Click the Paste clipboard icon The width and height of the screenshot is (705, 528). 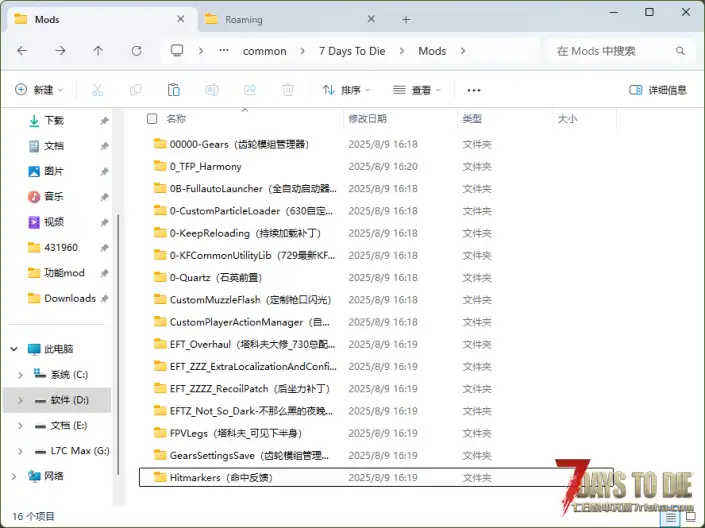[x=173, y=90]
